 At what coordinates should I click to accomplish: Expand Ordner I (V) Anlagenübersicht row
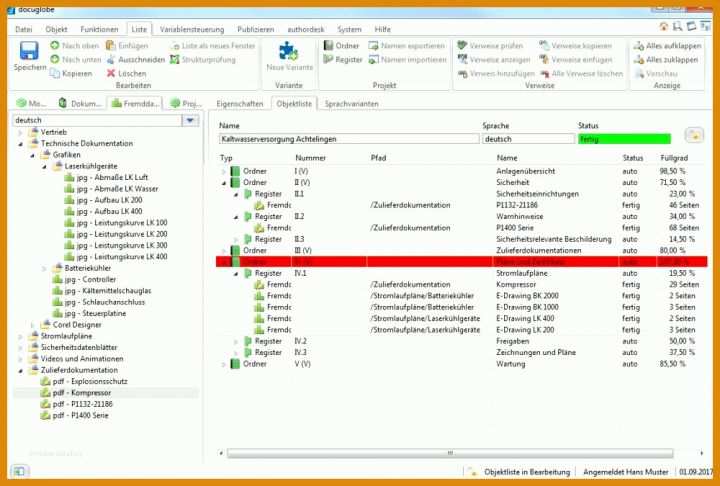pyautogui.click(x=224, y=171)
